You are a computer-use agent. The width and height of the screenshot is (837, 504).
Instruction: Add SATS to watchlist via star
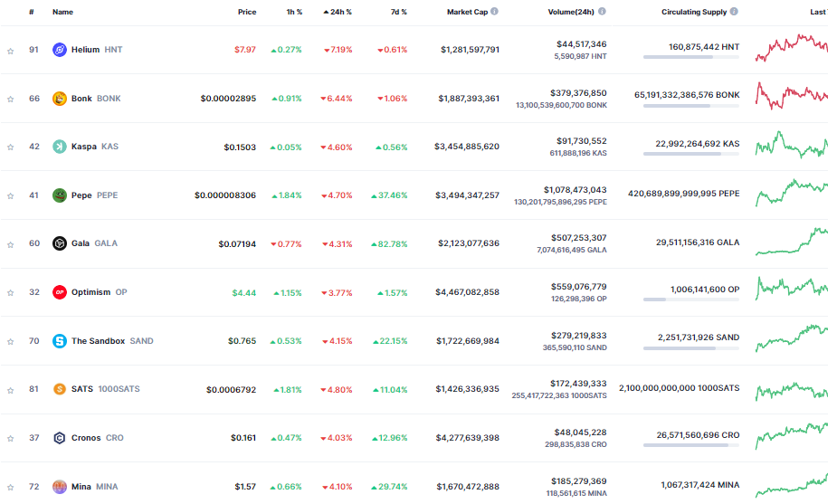(10, 391)
